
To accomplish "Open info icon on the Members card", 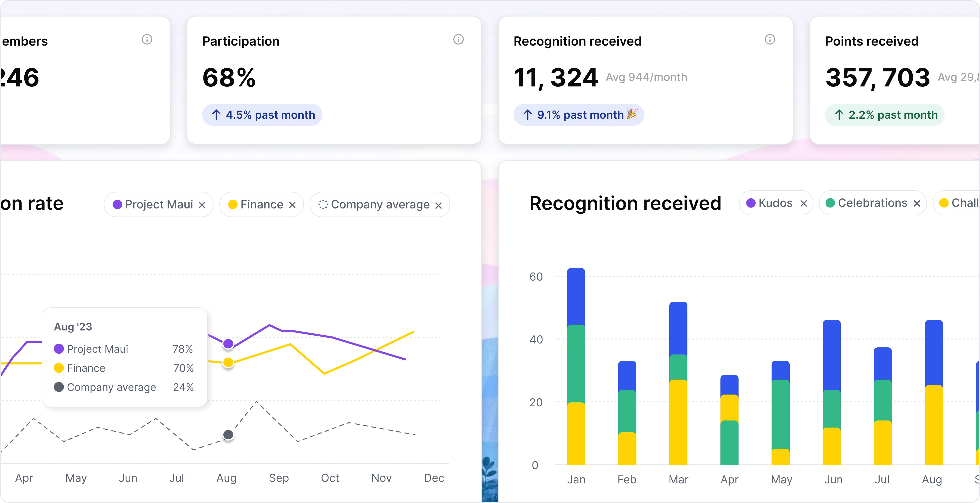I will pos(147,39).
